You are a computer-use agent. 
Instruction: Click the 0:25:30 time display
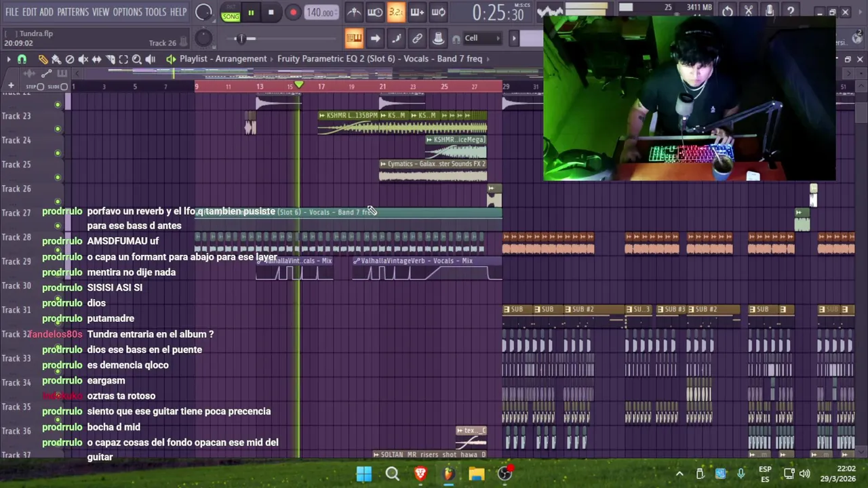498,12
